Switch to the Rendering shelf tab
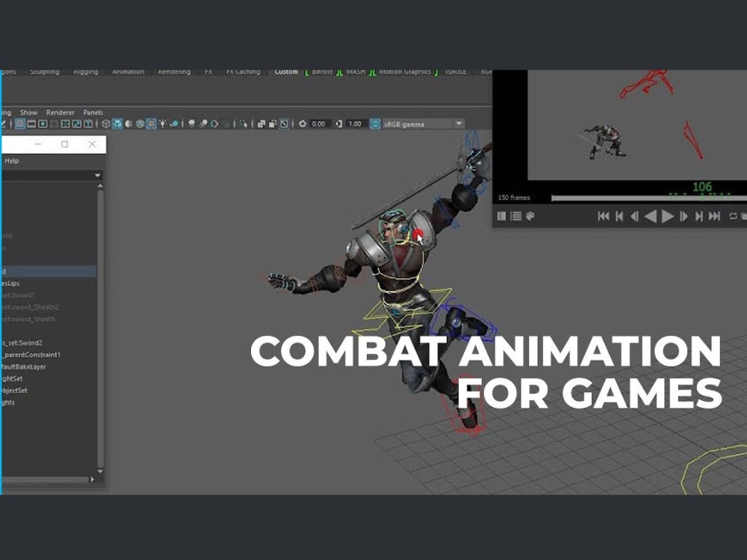Viewport: 747px width, 560px height. pos(174,72)
